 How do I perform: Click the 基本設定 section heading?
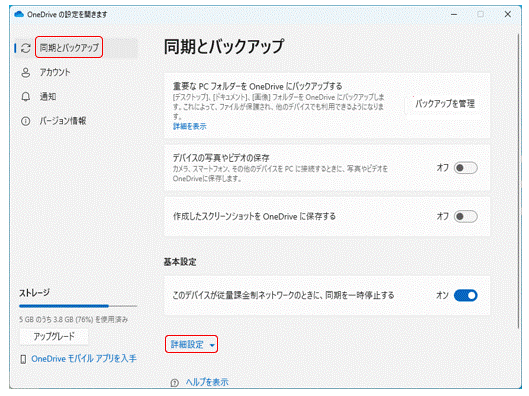pyautogui.click(x=180, y=262)
